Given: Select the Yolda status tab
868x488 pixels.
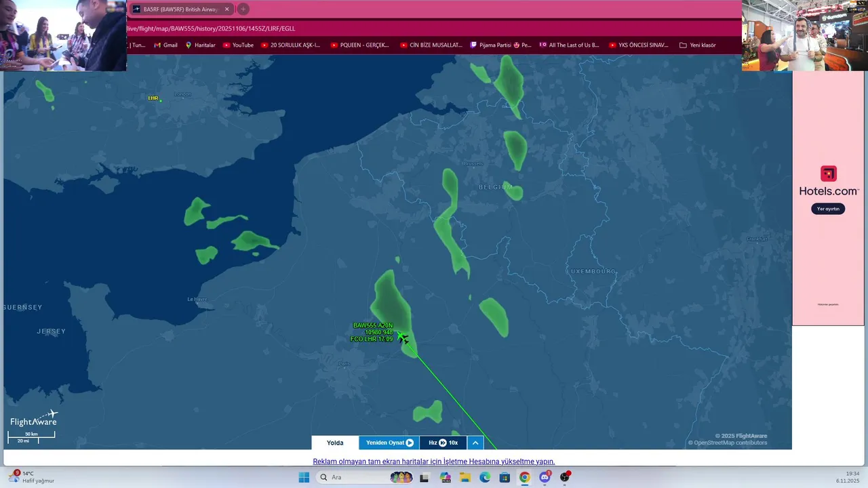Looking at the screenshot, I should (335, 443).
